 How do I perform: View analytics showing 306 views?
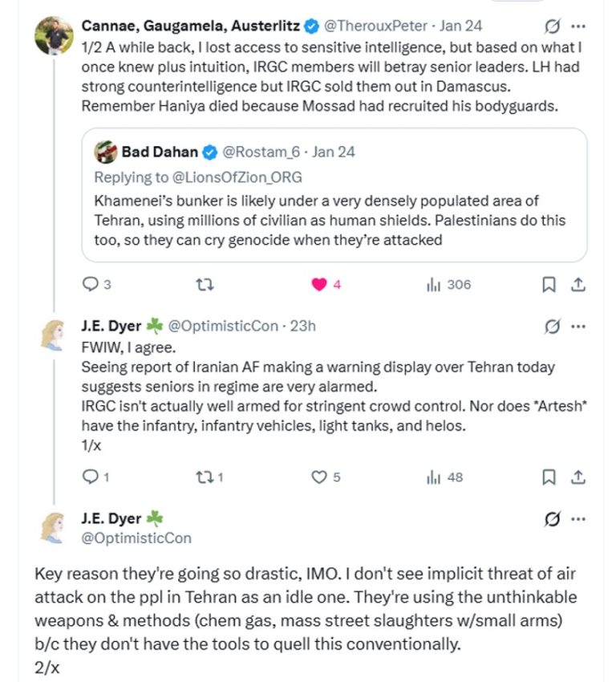433,284
